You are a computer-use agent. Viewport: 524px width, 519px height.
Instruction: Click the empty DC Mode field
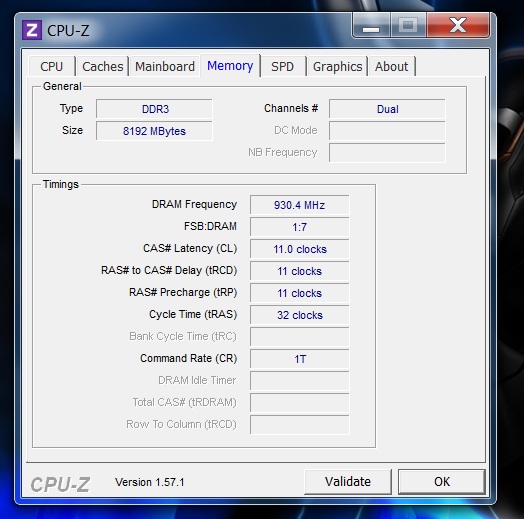pyautogui.click(x=387, y=131)
